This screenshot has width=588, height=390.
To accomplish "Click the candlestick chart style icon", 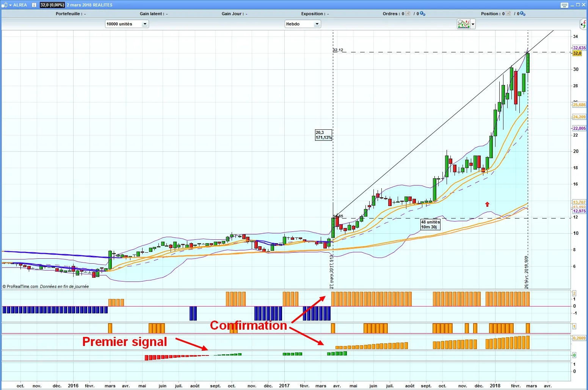I will click(x=4, y=5).
